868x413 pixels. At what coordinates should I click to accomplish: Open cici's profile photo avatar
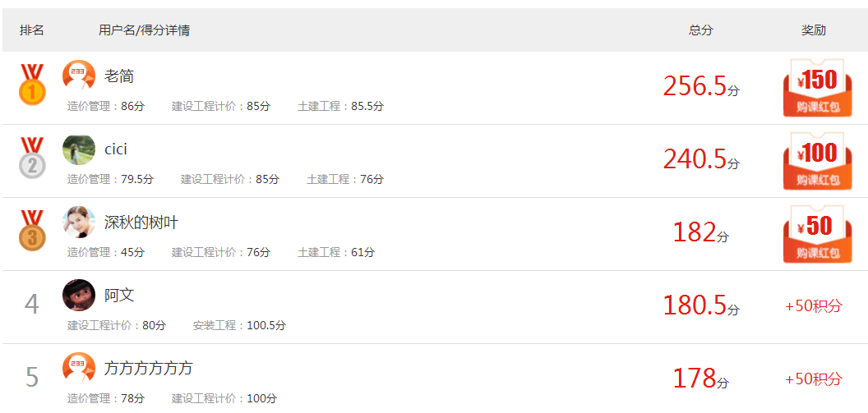(79, 149)
